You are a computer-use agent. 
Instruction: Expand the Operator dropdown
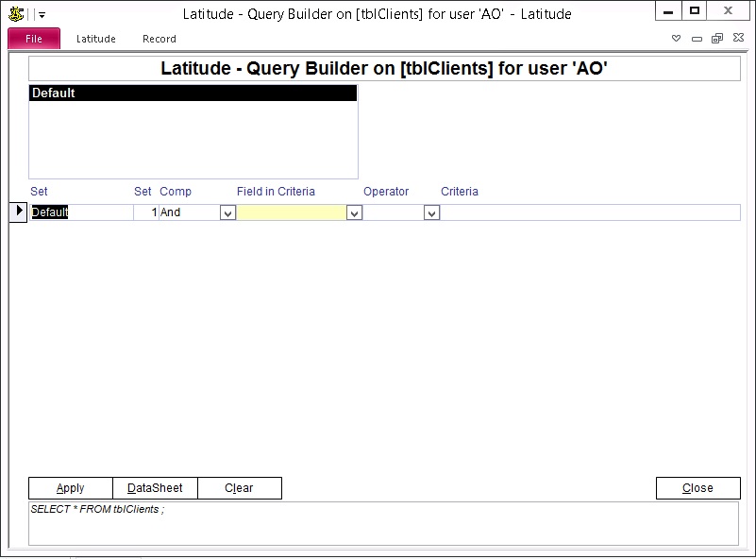coord(431,213)
